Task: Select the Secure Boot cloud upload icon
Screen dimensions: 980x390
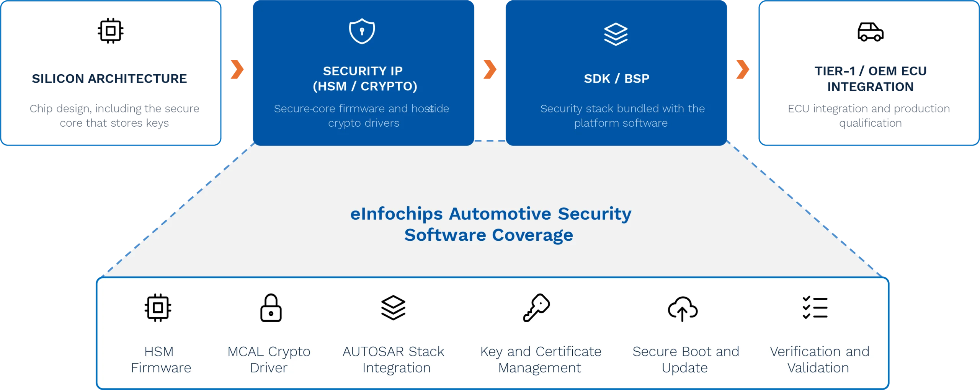Action: coord(683,309)
